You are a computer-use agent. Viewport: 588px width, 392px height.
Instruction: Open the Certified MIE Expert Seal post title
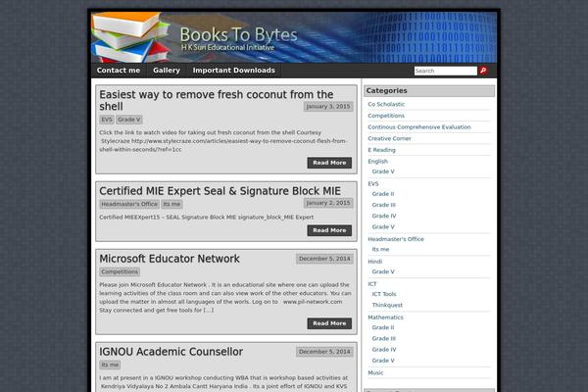220,191
